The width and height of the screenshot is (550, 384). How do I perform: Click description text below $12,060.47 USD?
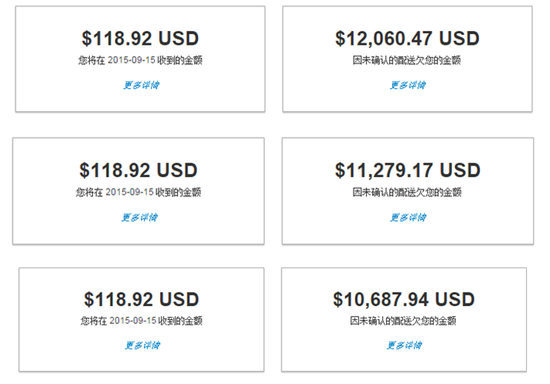pos(407,60)
